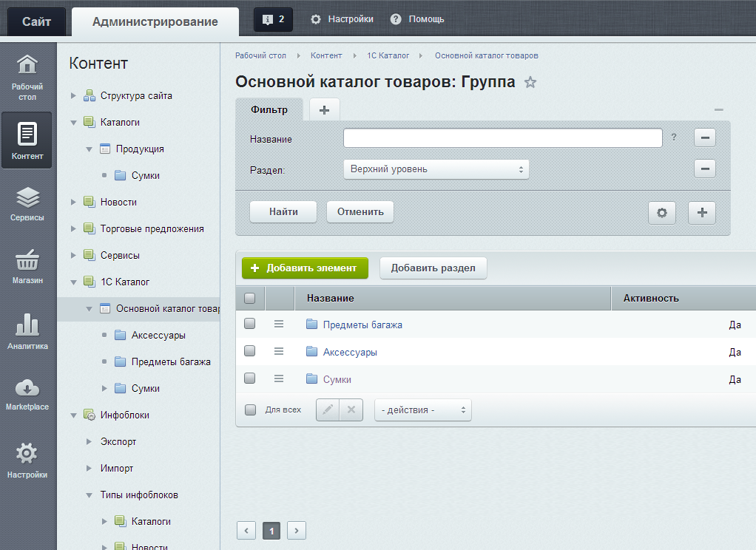Expand Торговые предложения tree node
756x550 pixels.
click(74, 228)
